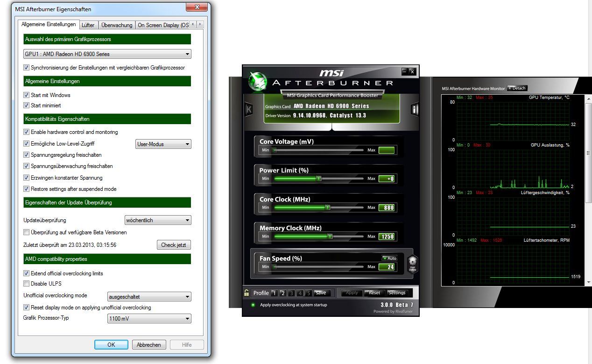Select the Allgemeine Einstellungen tab
The image size is (592, 364).
pos(49,24)
